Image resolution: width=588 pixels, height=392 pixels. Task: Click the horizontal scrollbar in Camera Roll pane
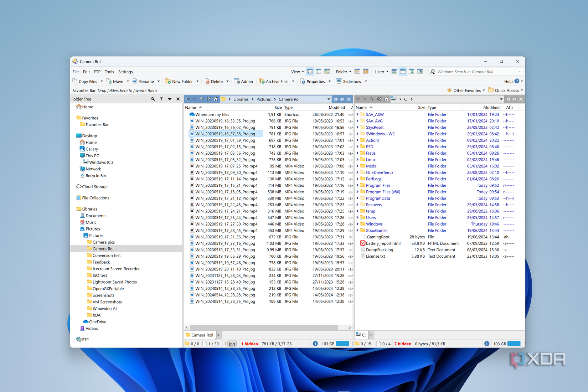(x=264, y=327)
